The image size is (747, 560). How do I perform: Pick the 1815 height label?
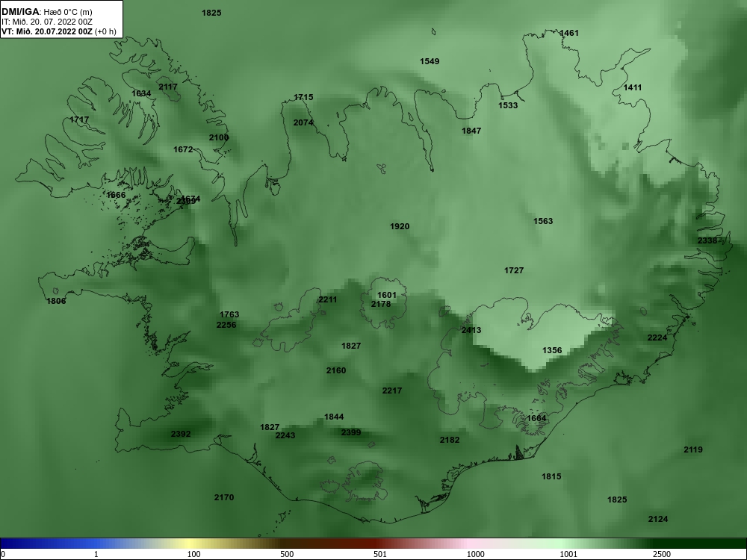coord(551,476)
